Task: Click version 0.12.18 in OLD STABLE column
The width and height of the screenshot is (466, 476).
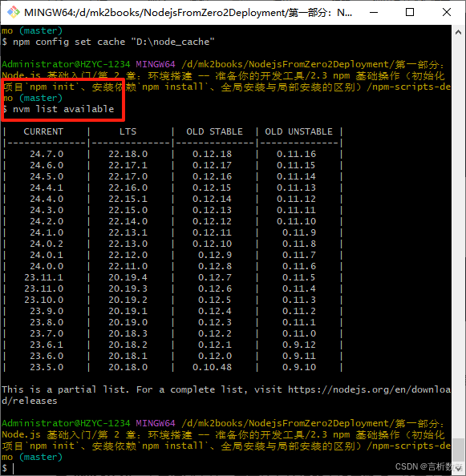Action: click(x=212, y=154)
